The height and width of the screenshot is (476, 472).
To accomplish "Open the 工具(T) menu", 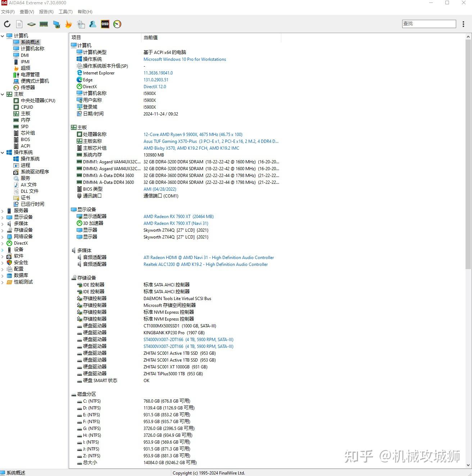I will pos(65,12).
